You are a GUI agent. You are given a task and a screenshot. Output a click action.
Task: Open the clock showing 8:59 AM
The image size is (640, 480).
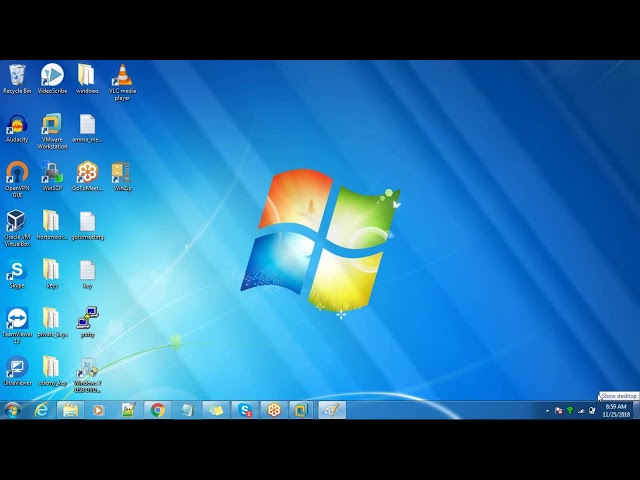(616, 410)
